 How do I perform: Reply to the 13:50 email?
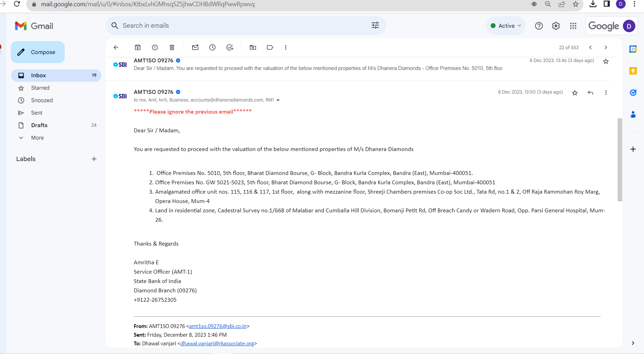pyautogui.click(x=590, y=92)
